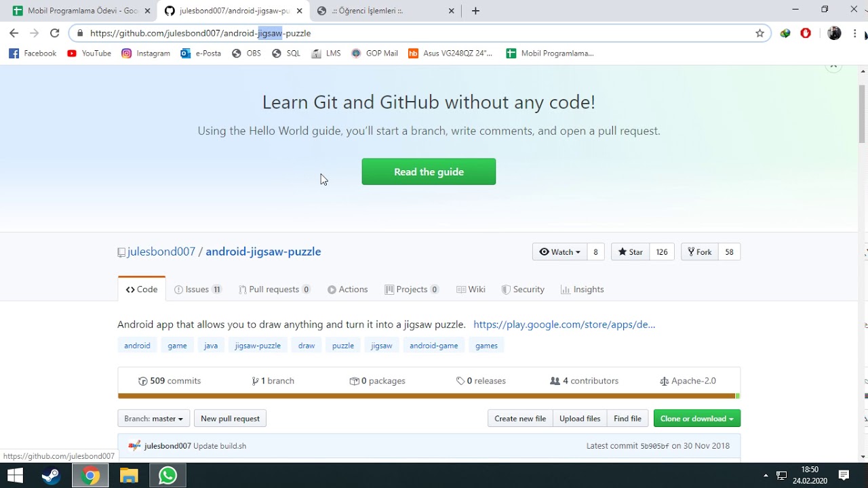Open Chrome profile avatar
Viewport: 868px width, 488px height.
[835, 33]
